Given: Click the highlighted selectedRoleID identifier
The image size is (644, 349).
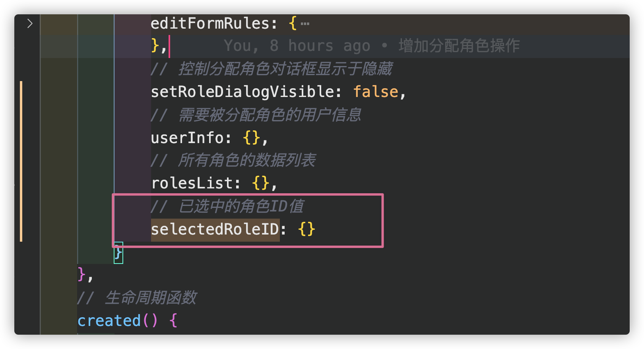Looking at the screenshot, I should [x=215, y=229].
